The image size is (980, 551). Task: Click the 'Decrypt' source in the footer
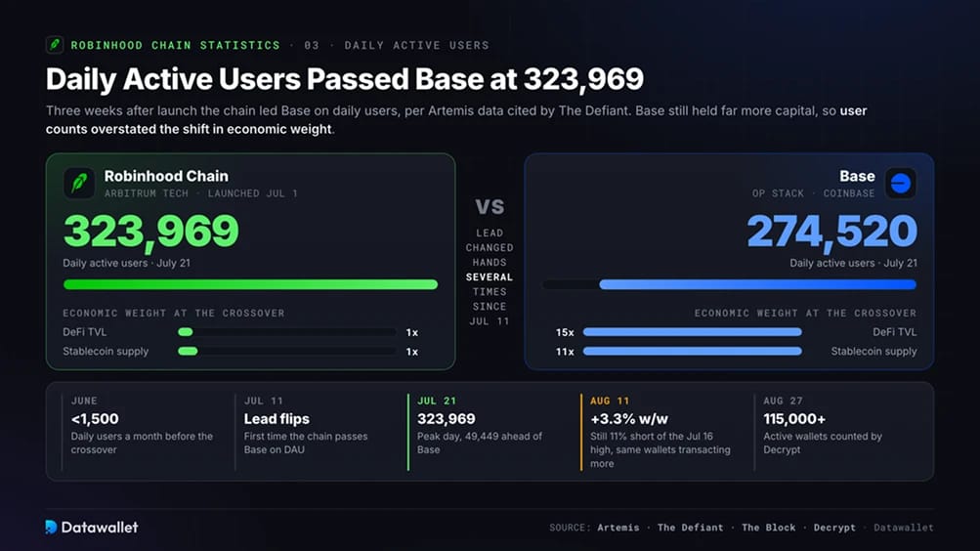tap(834, 528)
